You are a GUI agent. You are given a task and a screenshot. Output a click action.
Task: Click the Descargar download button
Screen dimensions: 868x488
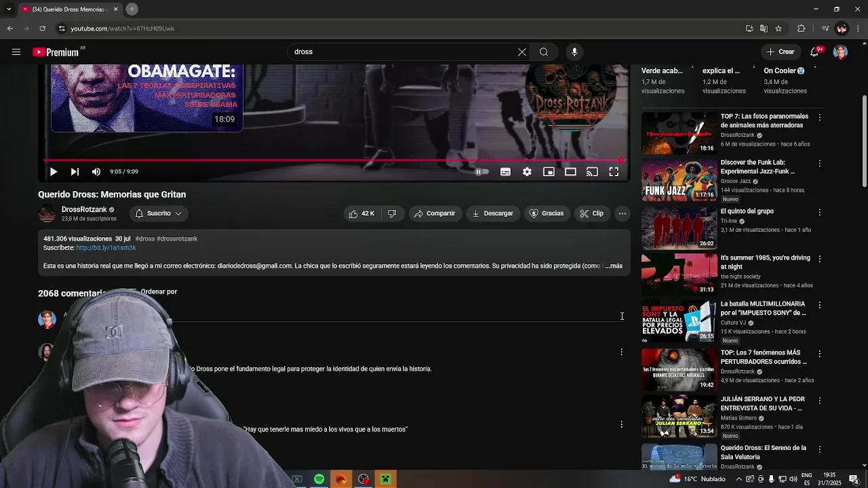point(493,213)
